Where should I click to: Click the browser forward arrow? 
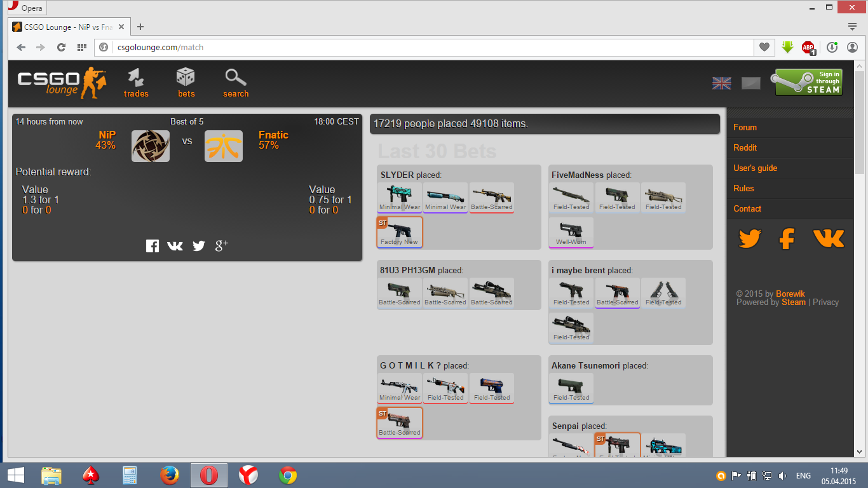41,47
